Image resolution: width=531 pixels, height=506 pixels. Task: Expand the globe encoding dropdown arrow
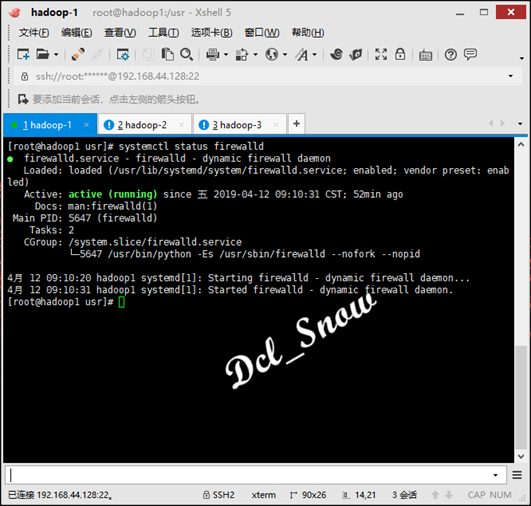pyautogui.click(x=285, y=55)
